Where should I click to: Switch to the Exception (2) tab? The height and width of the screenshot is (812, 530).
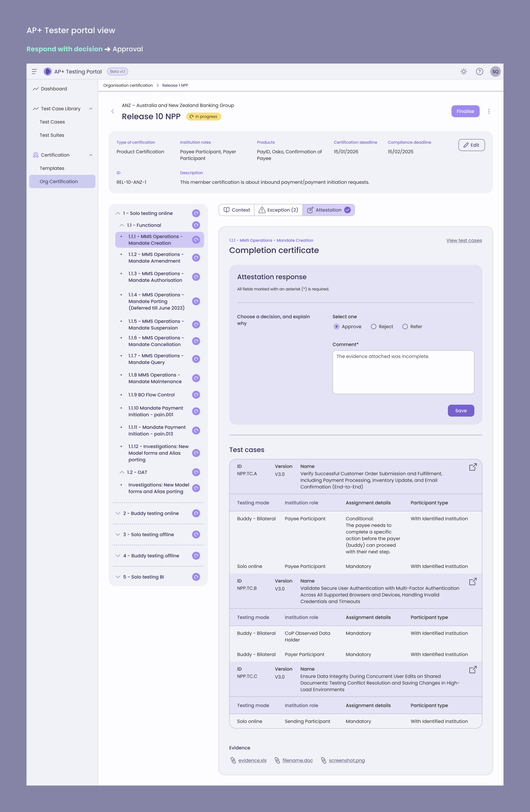tap(279, 210)
